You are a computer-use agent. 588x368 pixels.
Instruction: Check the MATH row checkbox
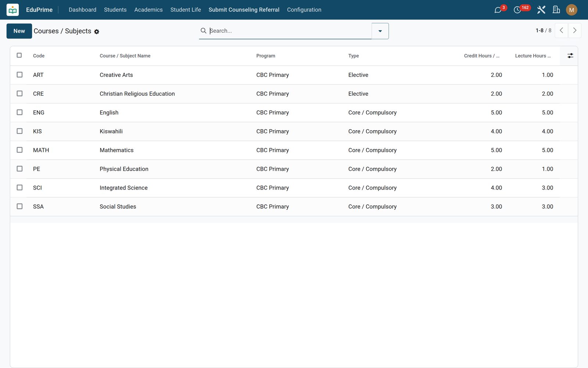tap(19, 150)
